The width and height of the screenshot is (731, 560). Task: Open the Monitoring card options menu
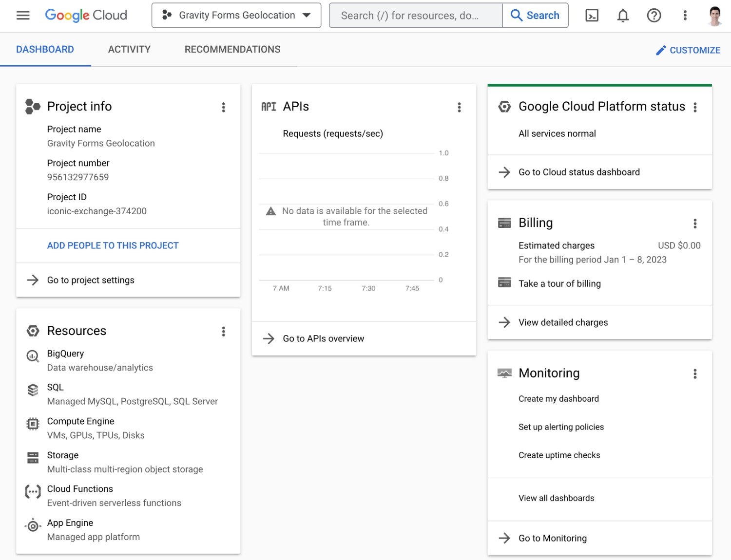695,374
